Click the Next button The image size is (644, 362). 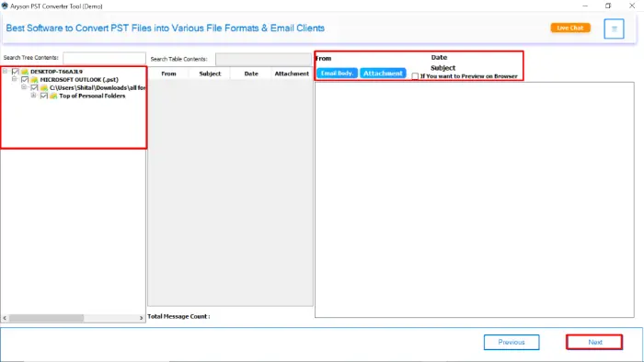click(x=594, y=342)
